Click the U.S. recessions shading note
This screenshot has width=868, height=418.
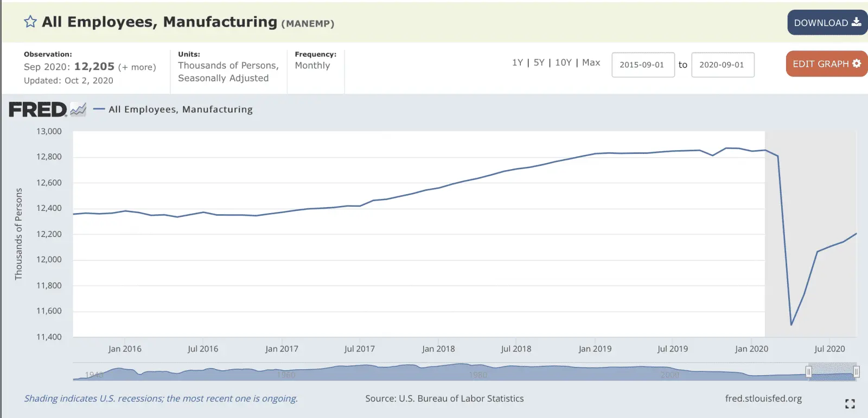pos(161,398)
